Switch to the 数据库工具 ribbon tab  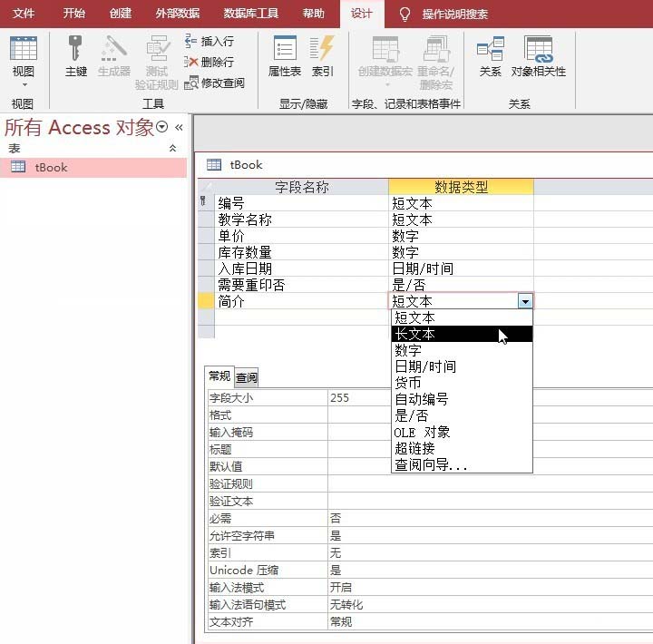point(250,14)
